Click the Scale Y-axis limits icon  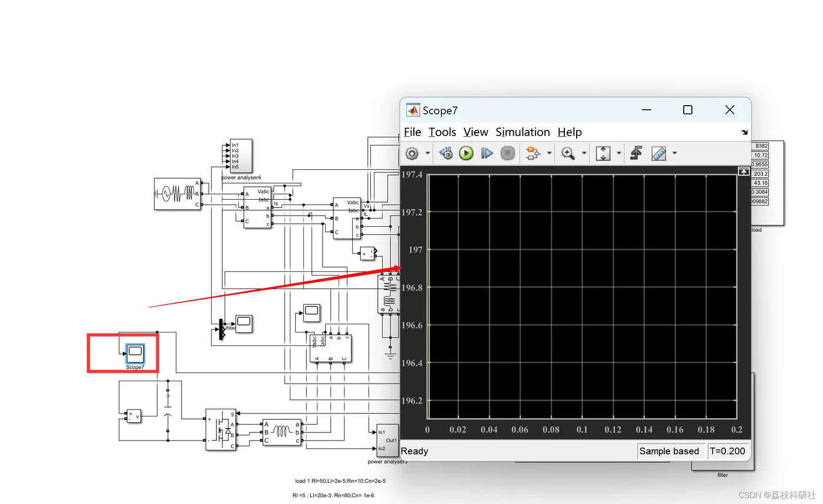pyautogui.click(x=603, y=153)
